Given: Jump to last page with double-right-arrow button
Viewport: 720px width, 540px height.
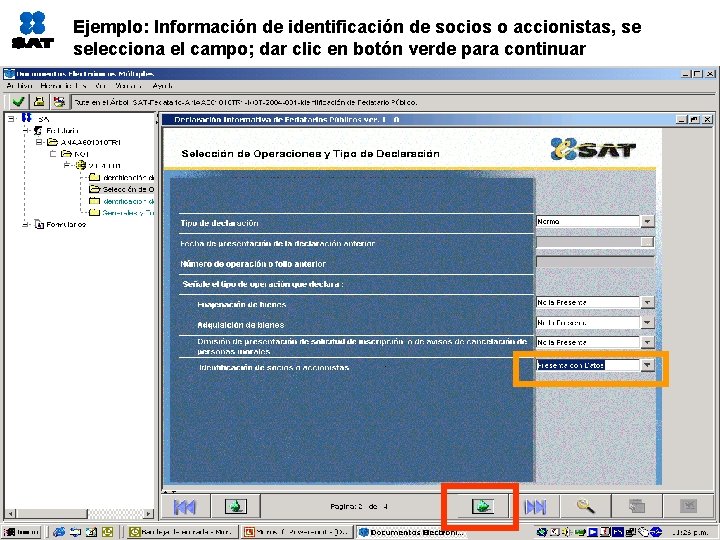Looking at the screenshot, I should (535, 507).
